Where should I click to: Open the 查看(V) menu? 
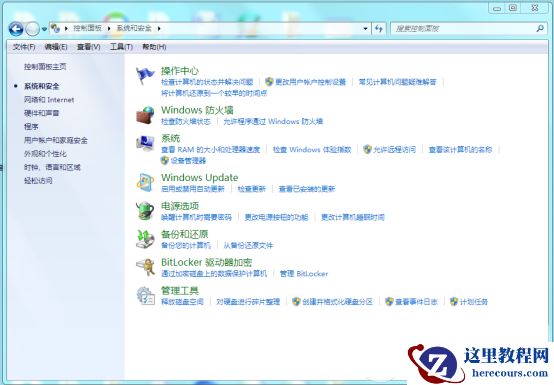[89, 47]
